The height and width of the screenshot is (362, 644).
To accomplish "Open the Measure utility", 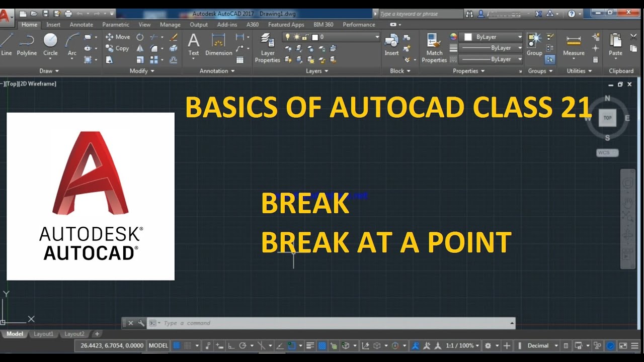I will pyautogui.click(x=574, y=44).
